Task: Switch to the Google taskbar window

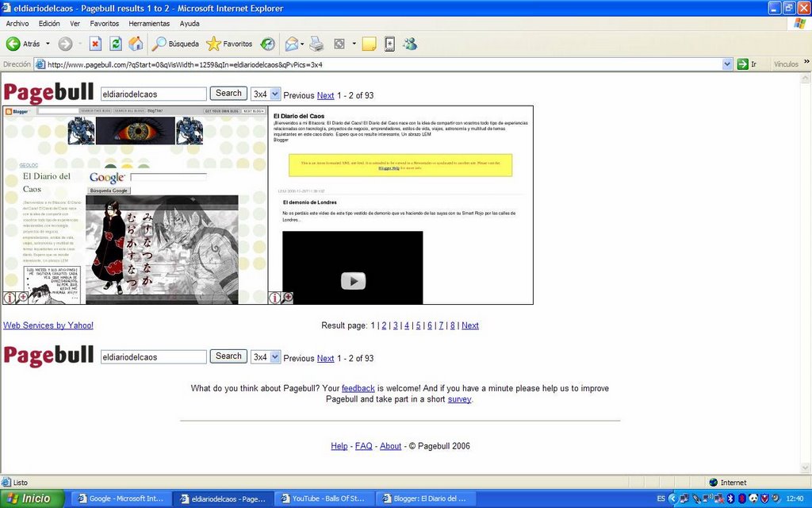Action: [121, 498]
